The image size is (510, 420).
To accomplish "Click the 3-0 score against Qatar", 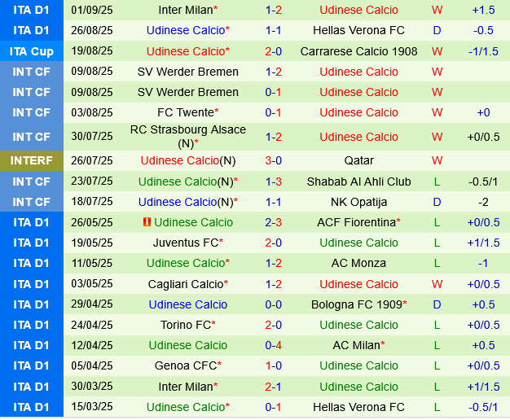I will [274, 161].
